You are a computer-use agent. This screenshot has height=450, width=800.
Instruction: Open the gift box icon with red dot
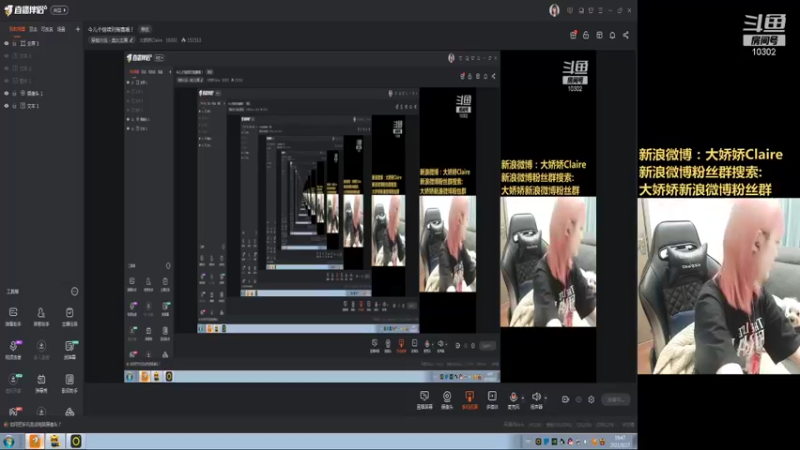pos(573,35)
